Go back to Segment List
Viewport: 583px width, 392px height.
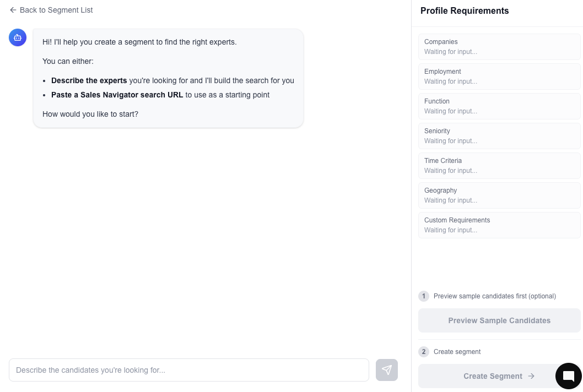pyautogui.click(x=51, y=10)
